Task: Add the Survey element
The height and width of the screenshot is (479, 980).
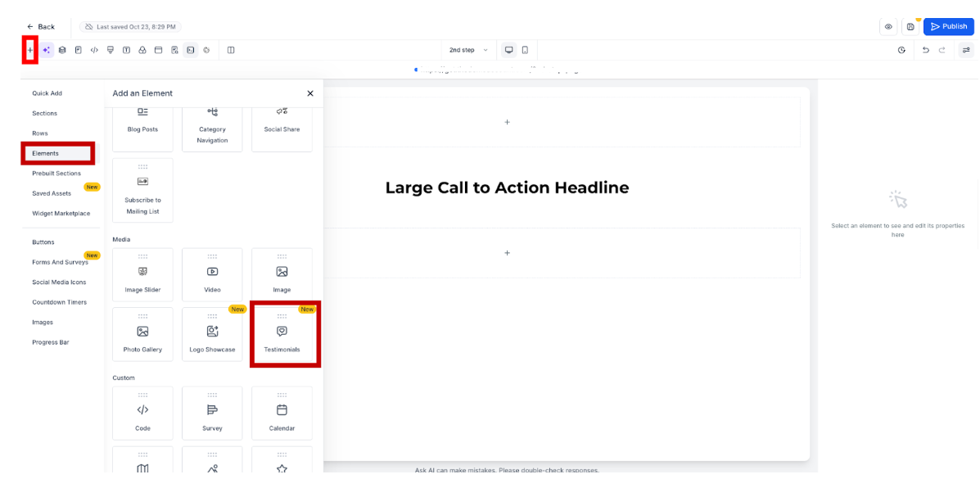Action: [x=213, y=413]
